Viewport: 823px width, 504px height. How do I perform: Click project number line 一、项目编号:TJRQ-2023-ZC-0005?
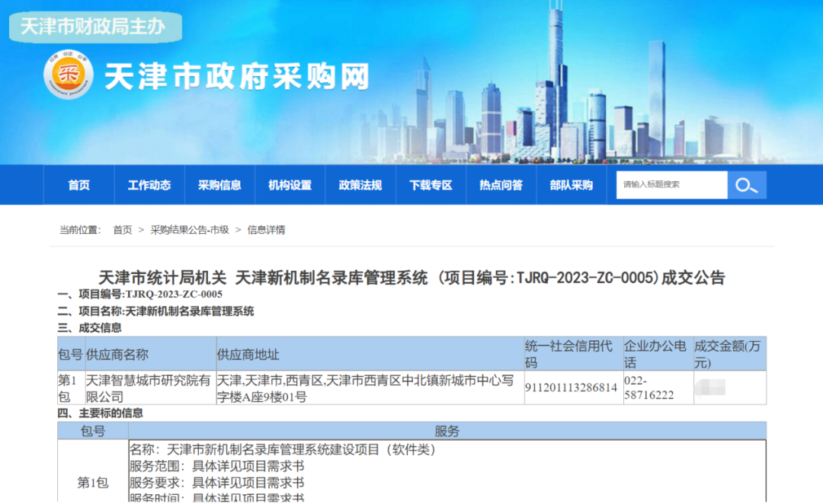140,294
